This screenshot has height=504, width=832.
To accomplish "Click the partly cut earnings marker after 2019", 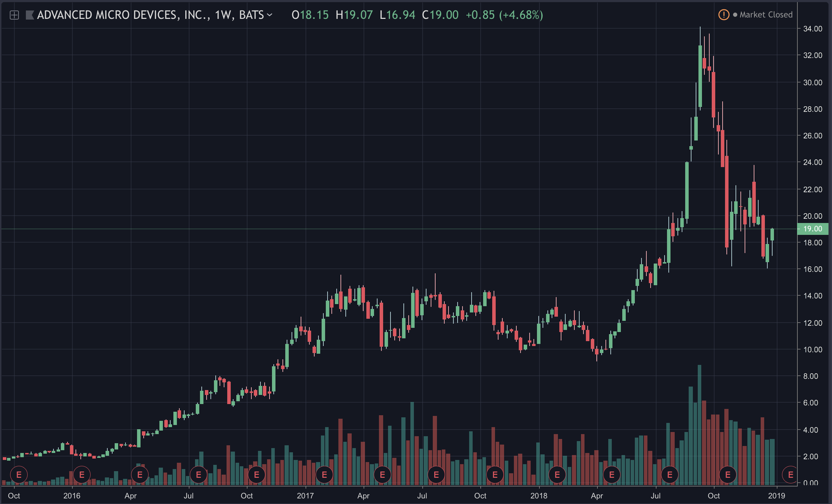I will point(790,475).
